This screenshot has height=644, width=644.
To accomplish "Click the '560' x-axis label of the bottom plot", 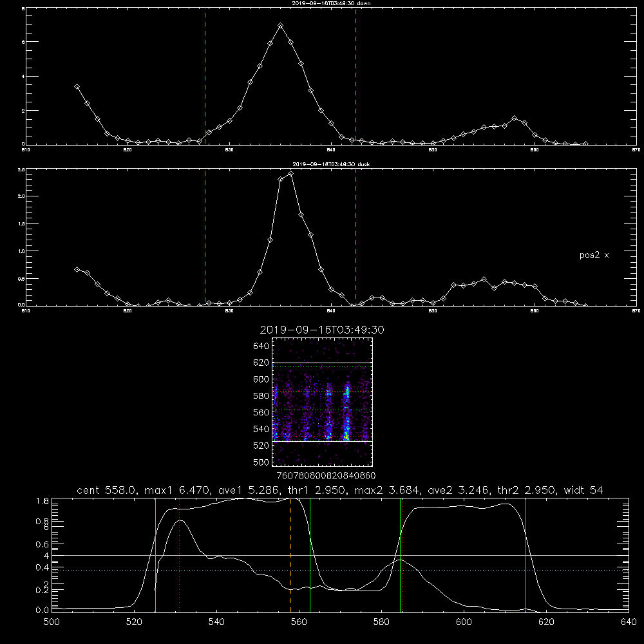I will coord(299,622).
